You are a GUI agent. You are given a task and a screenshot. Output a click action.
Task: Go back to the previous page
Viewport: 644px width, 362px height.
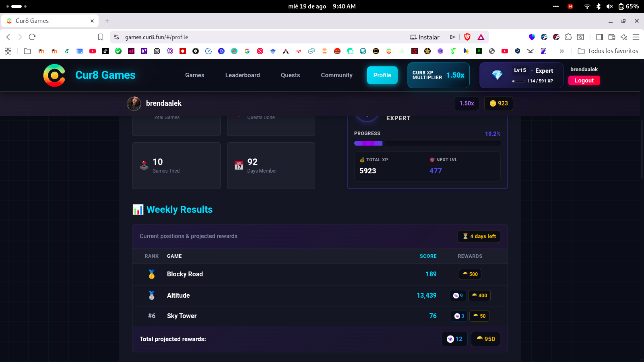[x=8, y=37]
